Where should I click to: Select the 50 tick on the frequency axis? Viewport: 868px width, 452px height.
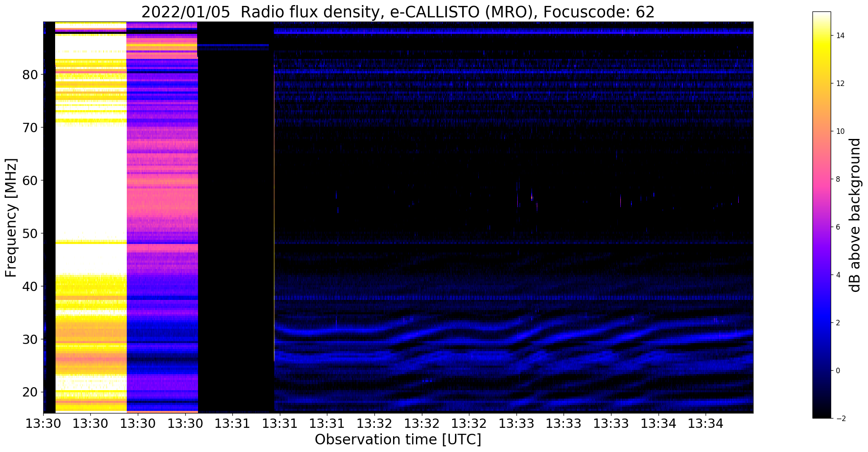(x=30, y=234)
